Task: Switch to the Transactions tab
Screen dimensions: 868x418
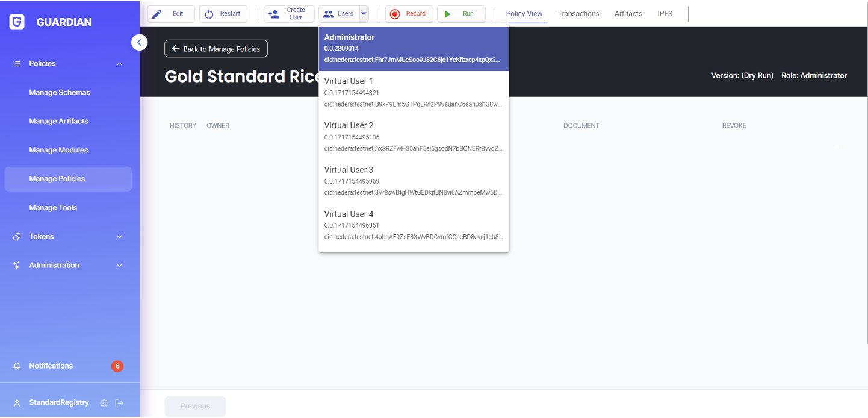Action: [x=578, y=14]
